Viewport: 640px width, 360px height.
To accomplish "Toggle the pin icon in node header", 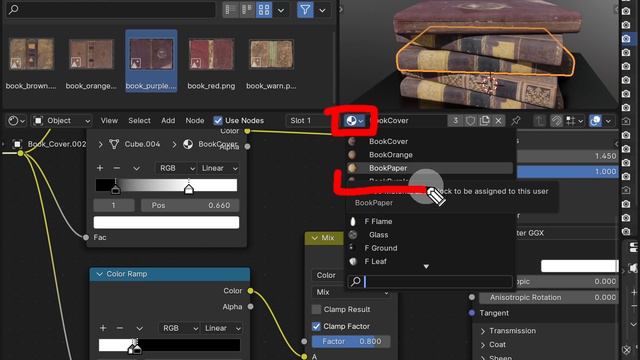I will tap(516, 121).
